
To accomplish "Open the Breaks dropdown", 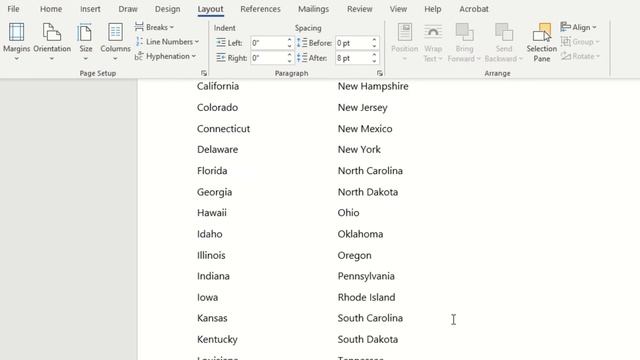I will pyautogui.click(x=154, y=27).
